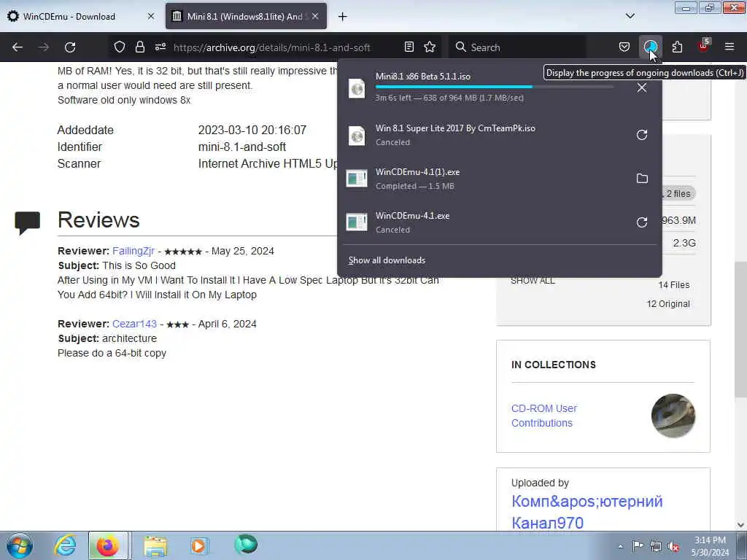Click SHOW ALL files link
This screenshot has height=560, width=747.
pos(533,281)
